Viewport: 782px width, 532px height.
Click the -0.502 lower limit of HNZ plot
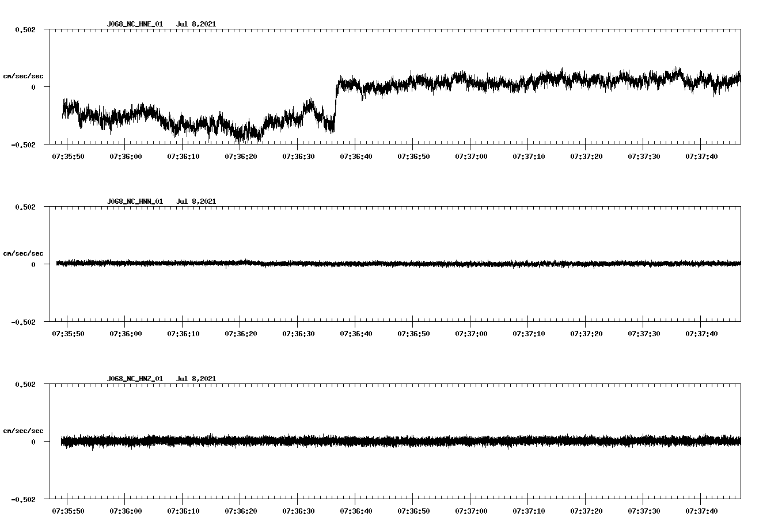point(23,499)
